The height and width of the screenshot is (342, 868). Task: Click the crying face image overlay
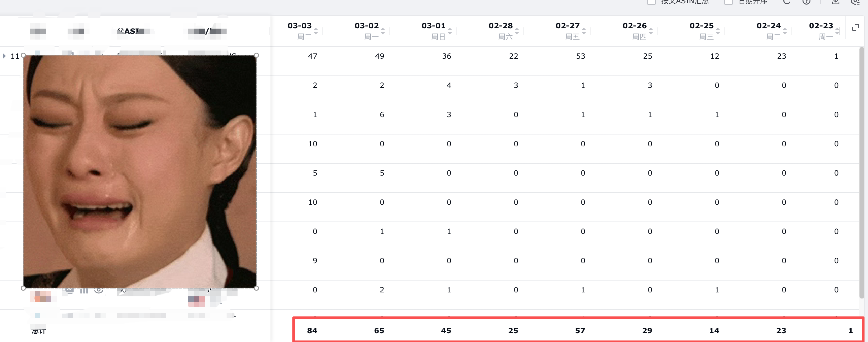tap(139, 172)
